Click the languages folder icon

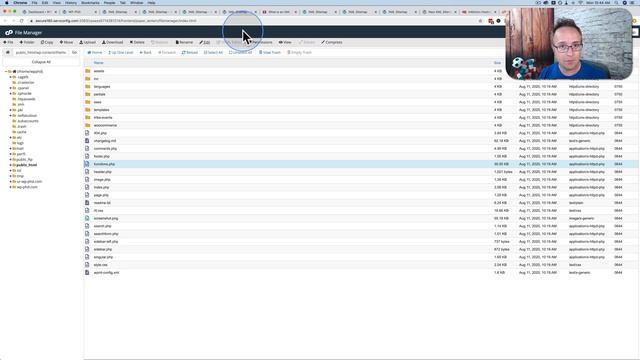click(x=87, y=87)
